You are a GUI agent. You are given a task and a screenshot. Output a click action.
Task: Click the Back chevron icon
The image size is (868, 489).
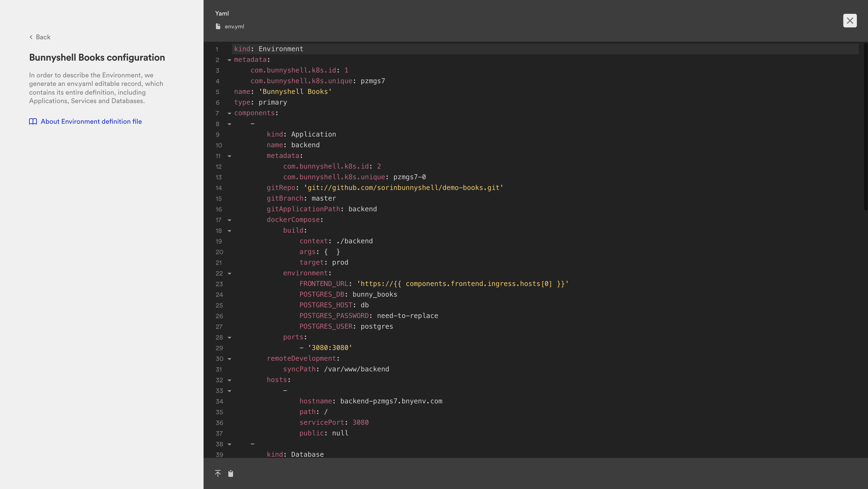point(31,37)
